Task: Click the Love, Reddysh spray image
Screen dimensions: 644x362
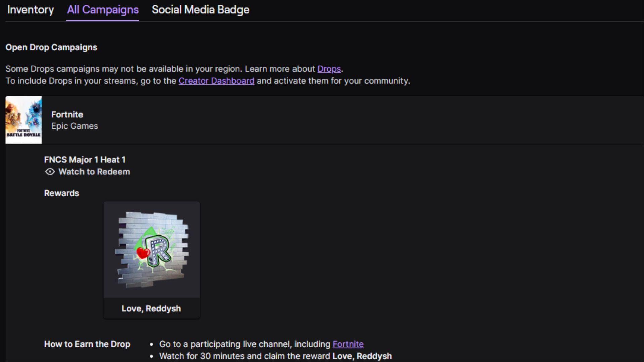Action: (152, 249)
